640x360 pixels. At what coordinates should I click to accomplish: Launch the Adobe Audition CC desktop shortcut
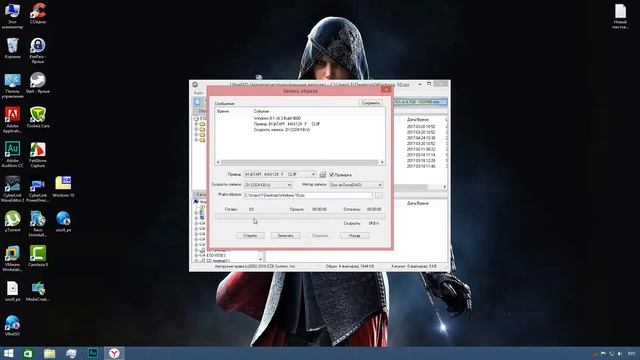coord(12,155)
